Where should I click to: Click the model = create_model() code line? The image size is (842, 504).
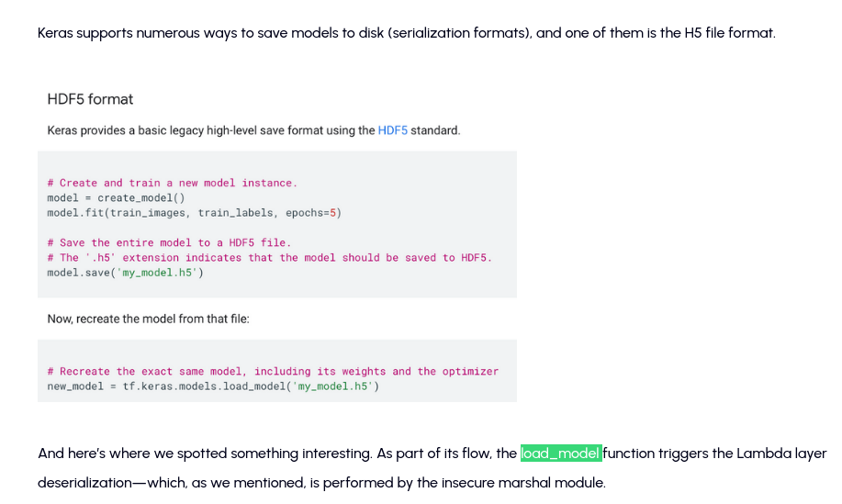(116, 198)
